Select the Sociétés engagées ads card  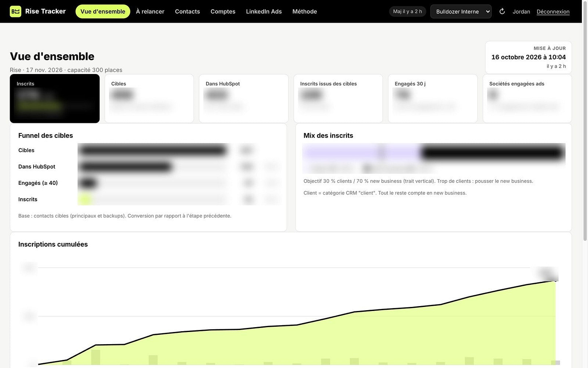click(x=527, y=98)
